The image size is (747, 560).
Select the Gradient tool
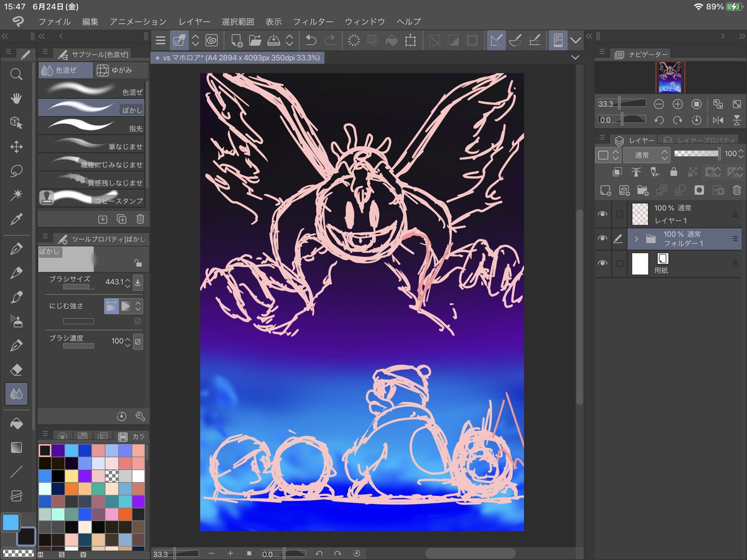pos(16,447)
